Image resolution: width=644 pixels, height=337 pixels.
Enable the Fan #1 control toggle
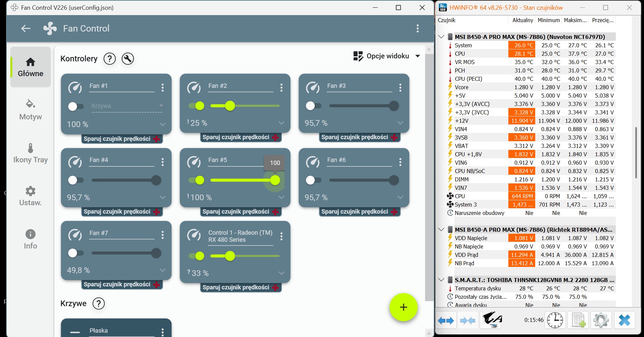(x=76, y=106)
